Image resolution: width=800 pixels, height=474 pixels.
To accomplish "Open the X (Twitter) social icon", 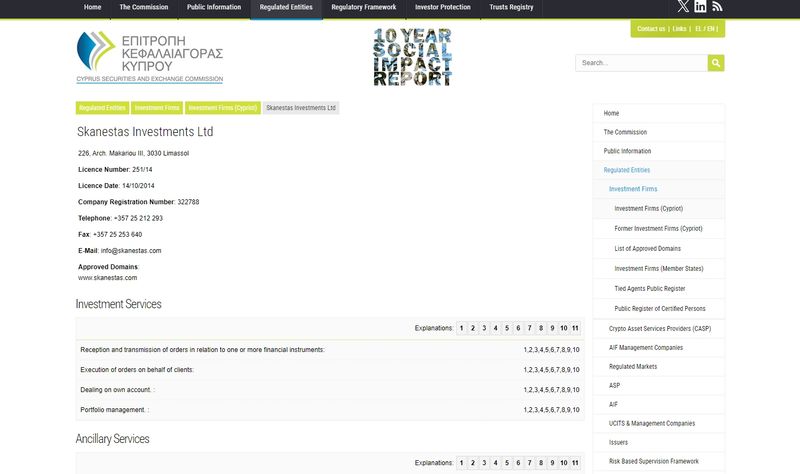I will click(683, 6).
